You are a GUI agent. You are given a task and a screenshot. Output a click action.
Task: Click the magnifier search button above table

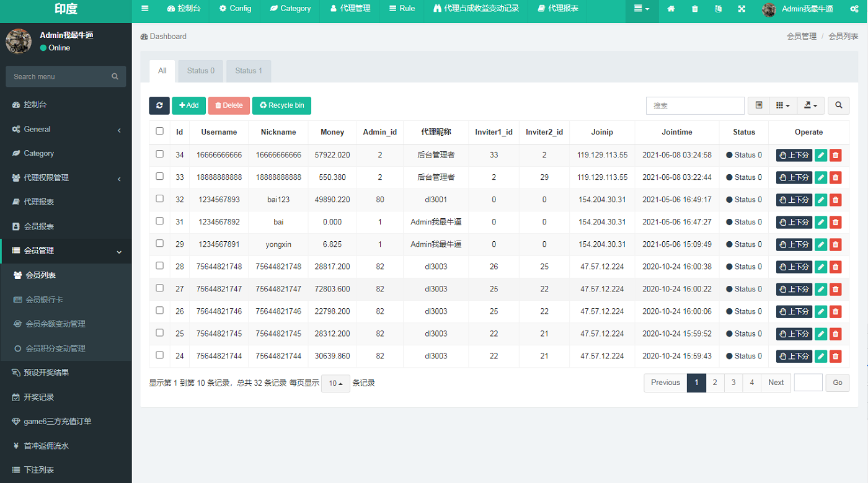[838, 105]
